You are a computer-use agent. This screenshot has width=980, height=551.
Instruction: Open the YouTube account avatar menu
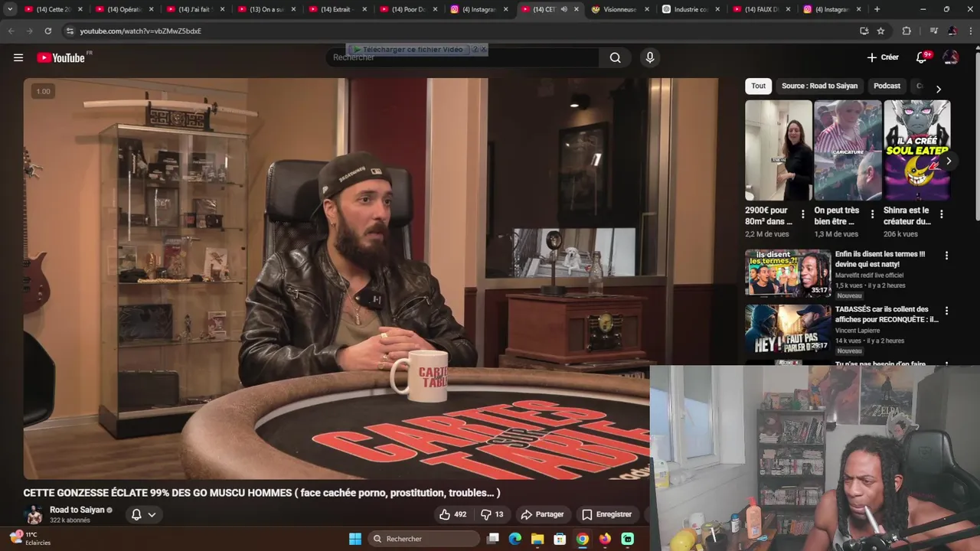[951, 57]
